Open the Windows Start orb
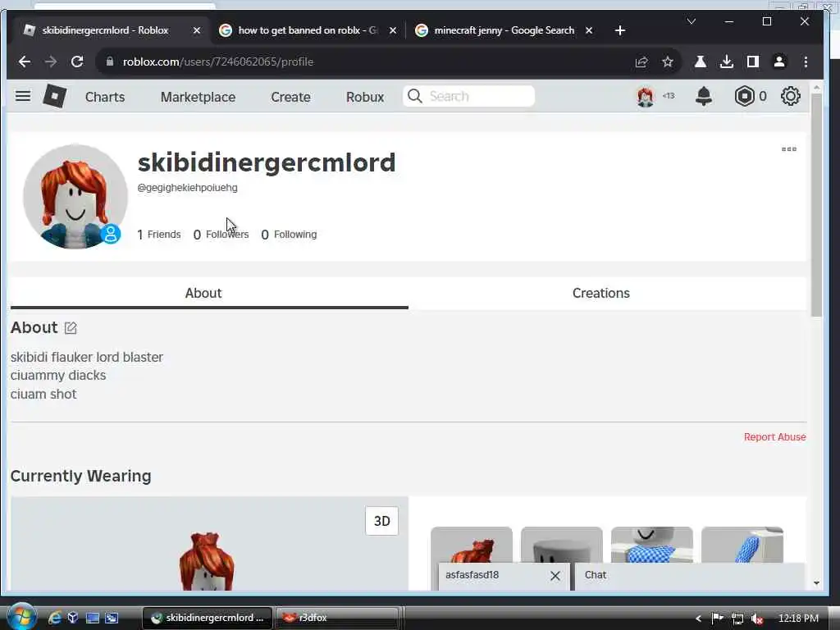840x630 pixels. point(21,617)
